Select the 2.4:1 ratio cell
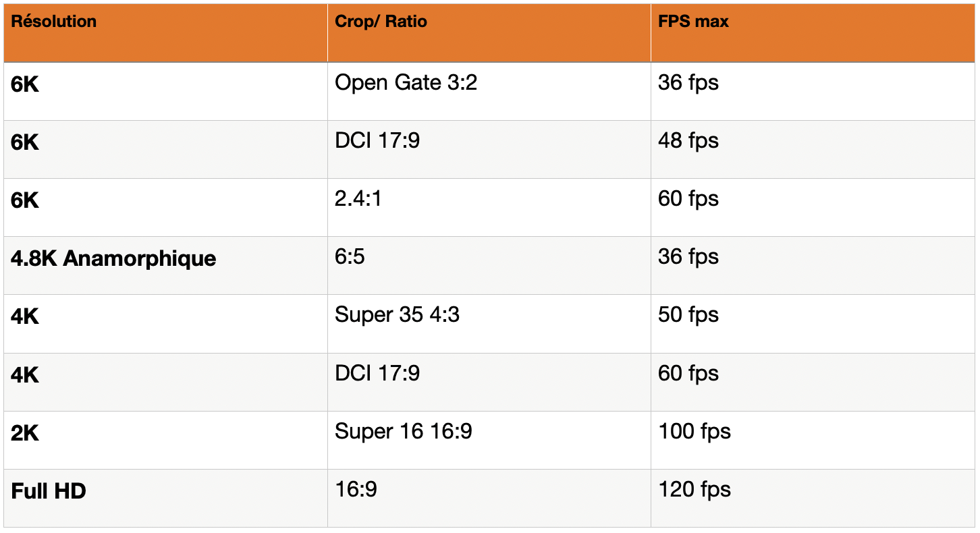 tap(358, 199)
